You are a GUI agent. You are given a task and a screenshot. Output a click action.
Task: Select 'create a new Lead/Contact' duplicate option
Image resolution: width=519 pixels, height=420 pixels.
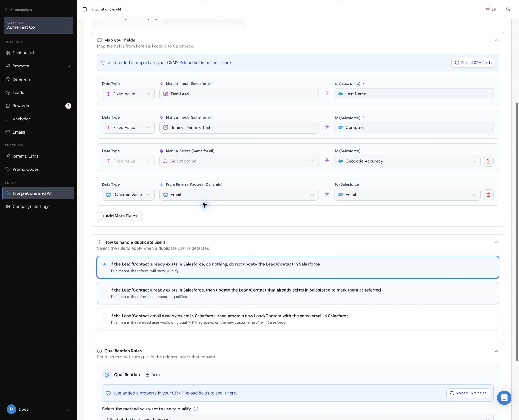[x=298, y=319]
